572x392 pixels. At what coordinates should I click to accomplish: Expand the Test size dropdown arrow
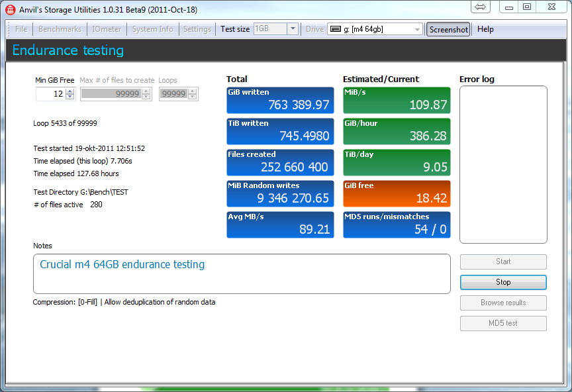coord(293,29)
